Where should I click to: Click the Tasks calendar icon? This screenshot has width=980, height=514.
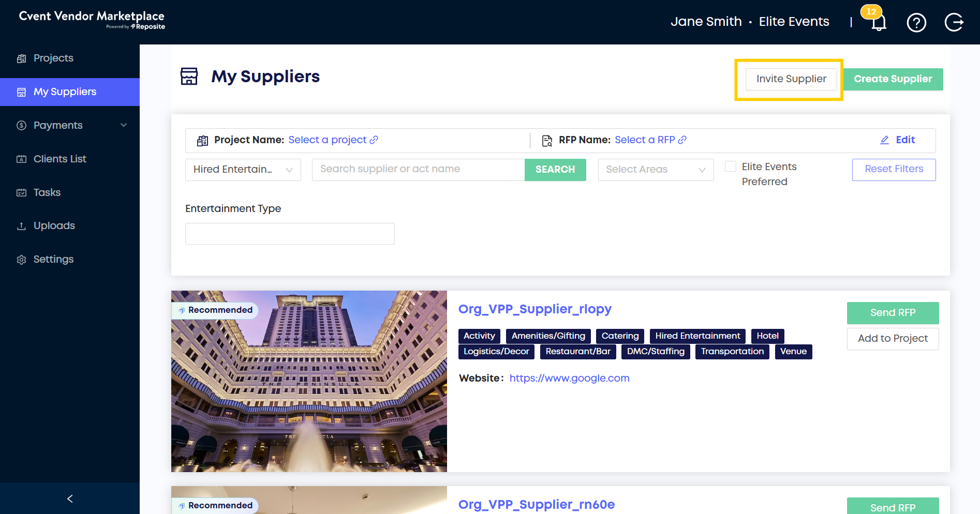21,193
